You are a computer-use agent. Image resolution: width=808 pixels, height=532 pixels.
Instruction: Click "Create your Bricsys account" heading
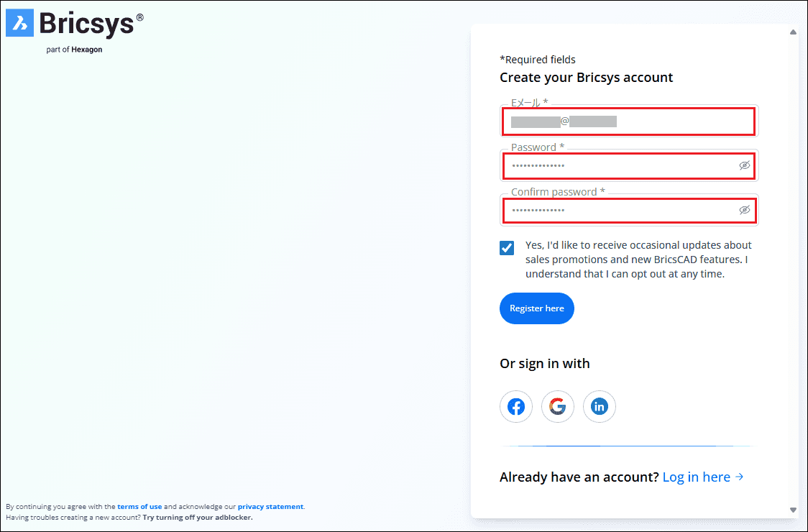pyautogui.click(x=586, y=78)
